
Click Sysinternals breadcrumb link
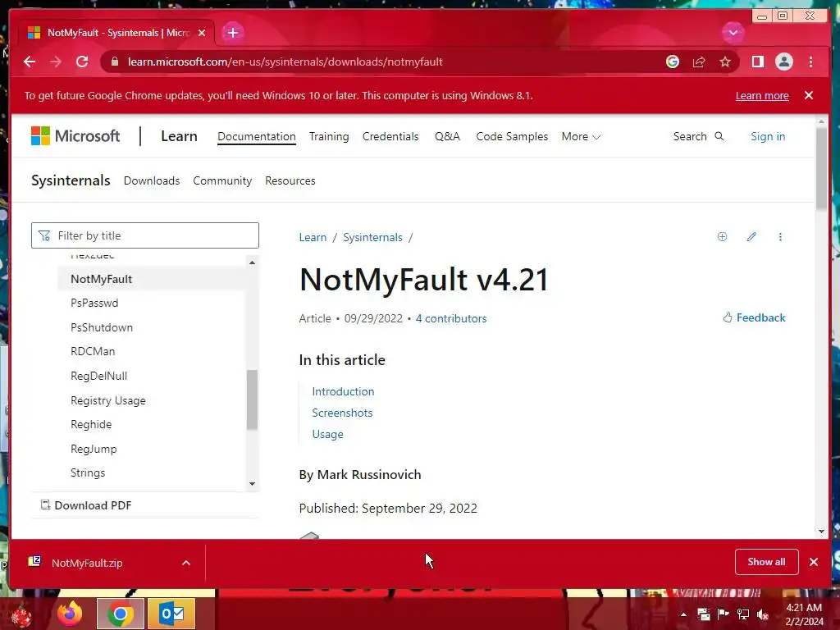(x=373, y=237)
